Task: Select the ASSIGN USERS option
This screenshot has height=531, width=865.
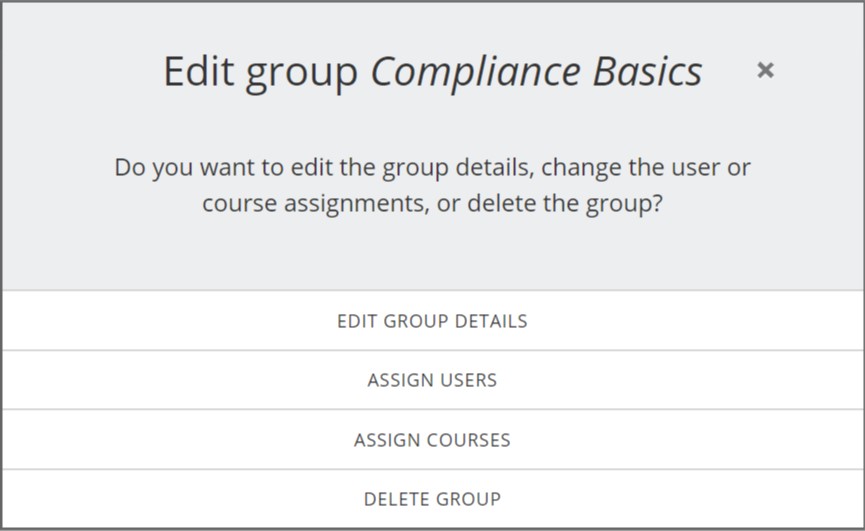Action: [x=432, y=380]
